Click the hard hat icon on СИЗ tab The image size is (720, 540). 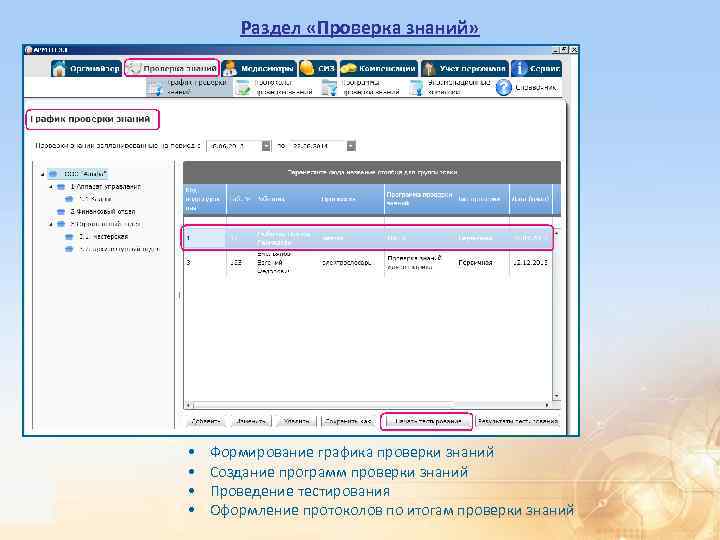[306, 69]
